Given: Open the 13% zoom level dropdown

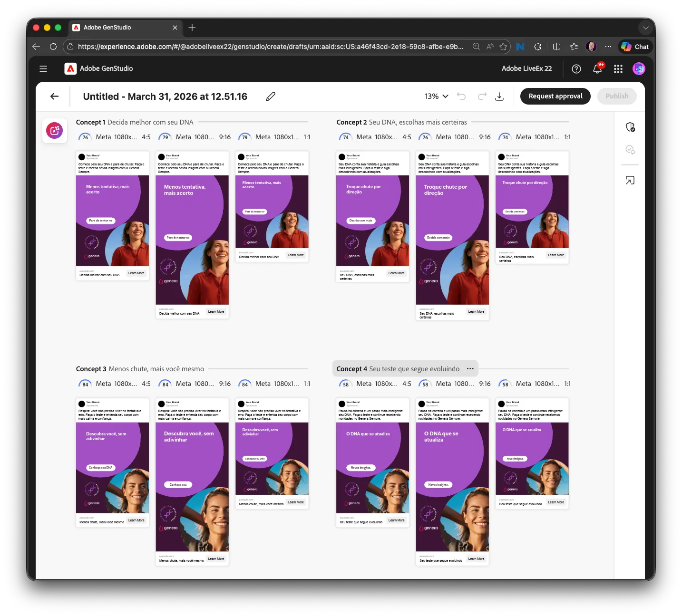Looking at the screenshot, I should pos(437,96).
